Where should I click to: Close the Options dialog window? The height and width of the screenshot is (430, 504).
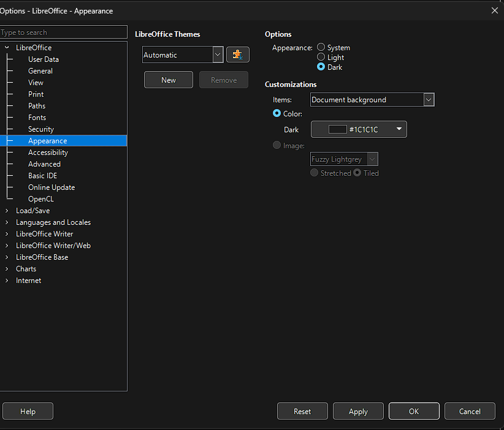tap(495, 10)
